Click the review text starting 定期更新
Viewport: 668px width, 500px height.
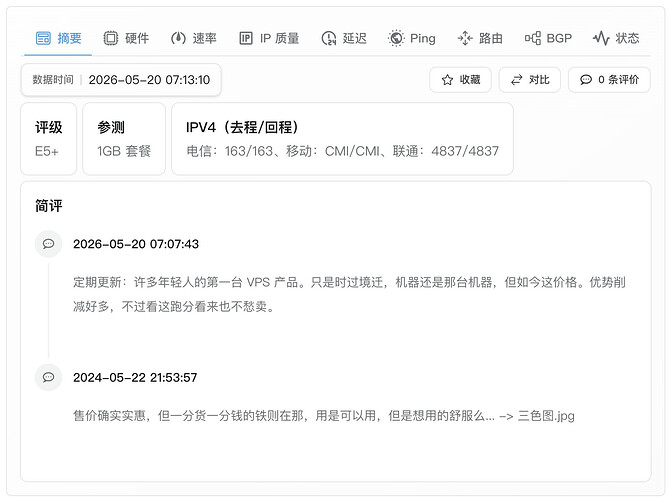[349, 294]
